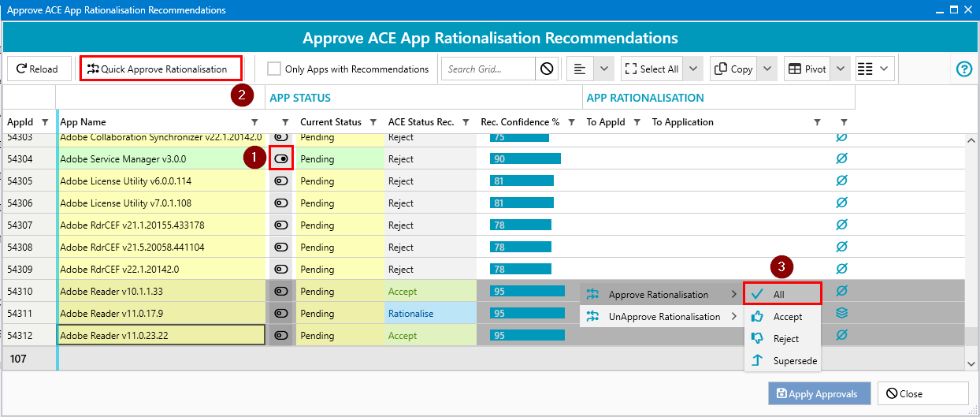Select AppId cell 54305
This screenshot has width=980, height=417.
28,181
